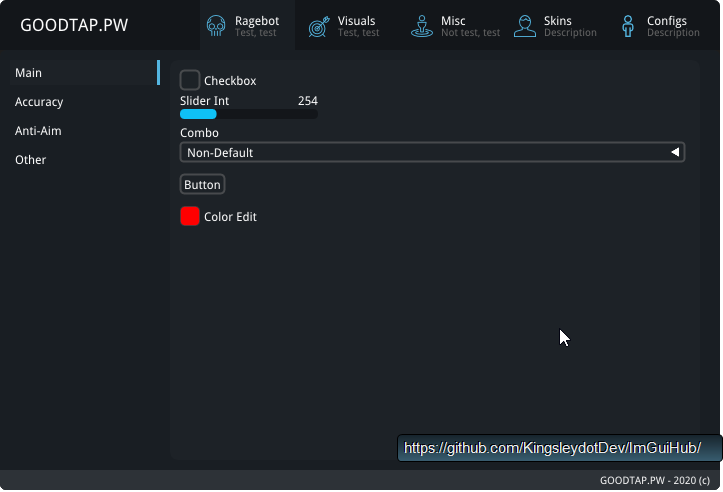The image size is (723, 492).
Task: Click the Slider Int track
Action: (x=249, y=114)
